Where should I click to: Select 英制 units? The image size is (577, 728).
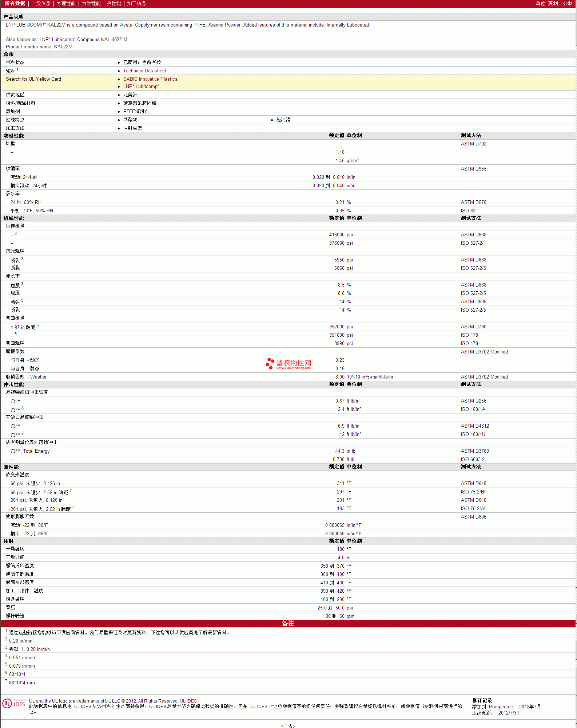[553, 3]
